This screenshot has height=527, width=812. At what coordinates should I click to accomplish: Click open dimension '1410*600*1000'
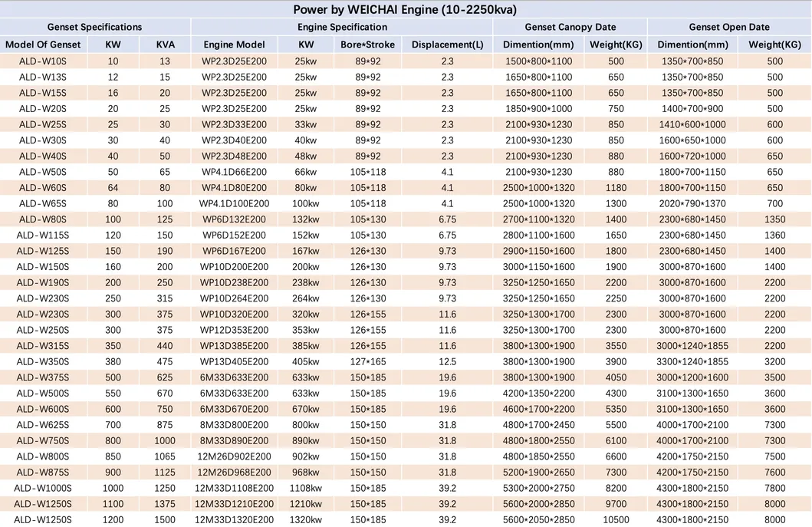pyautogui.click(x=692, y=124)
